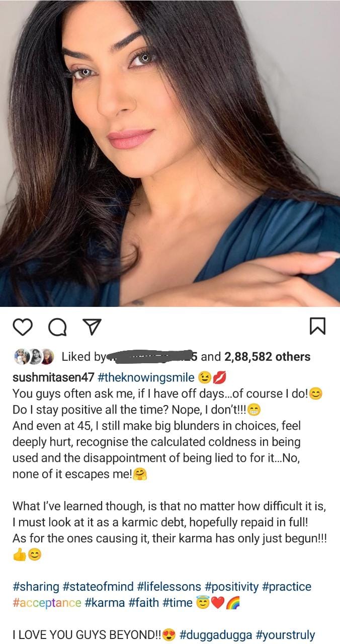Select the #lifelessons hashtag
Viewport: 340px width, 644px height.
171,587
